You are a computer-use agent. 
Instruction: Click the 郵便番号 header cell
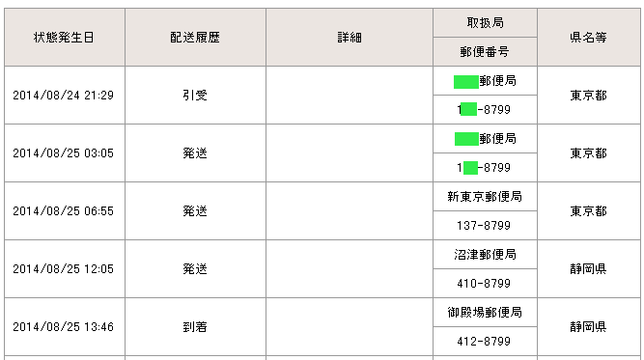coord(485,52)
